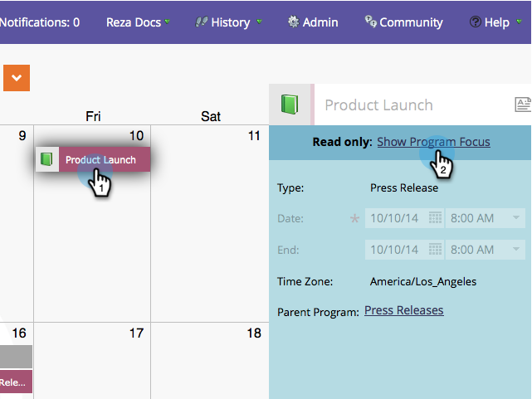Viewport: 532px width, 399px height.
Task: Click the card icon right of Product Launch title
Action: tap(523, 105)
